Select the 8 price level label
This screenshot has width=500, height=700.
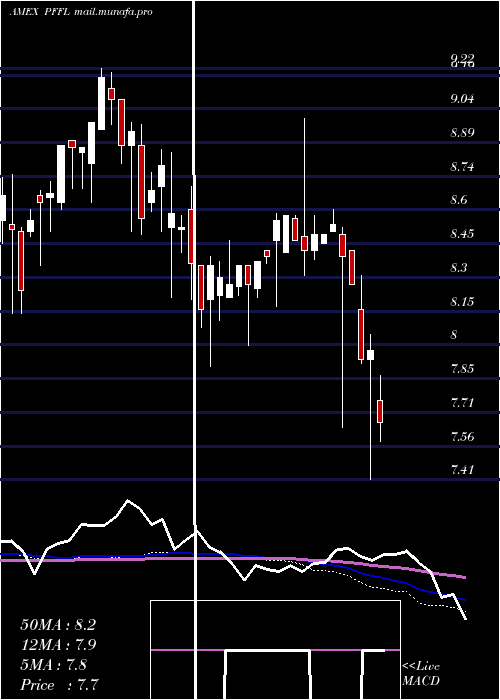(x=454, y=335)
